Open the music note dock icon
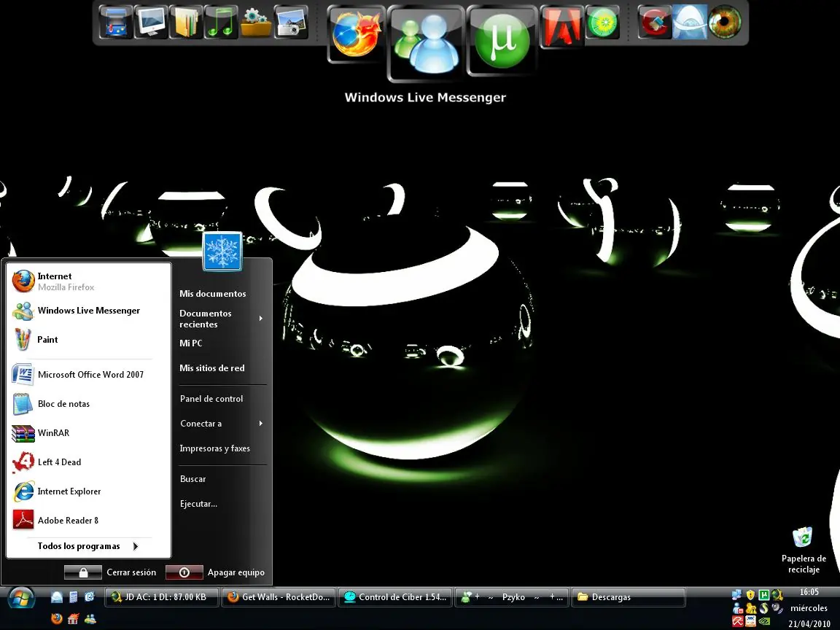The width and height of the screenshot is (840, 630). pos(221,23)
